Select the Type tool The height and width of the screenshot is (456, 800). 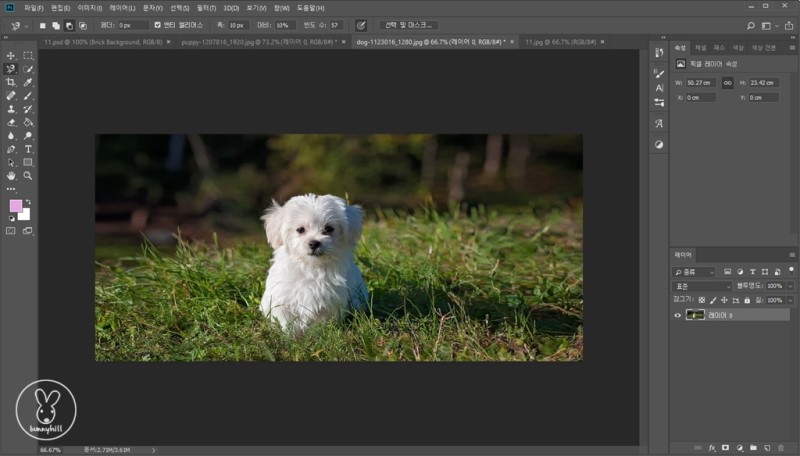point(28,149)
